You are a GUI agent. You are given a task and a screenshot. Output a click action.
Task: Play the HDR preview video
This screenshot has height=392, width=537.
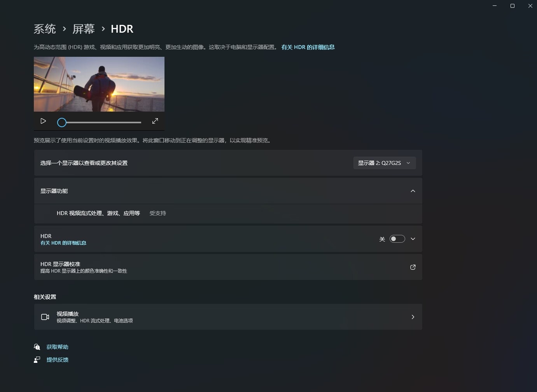[43, 121]
